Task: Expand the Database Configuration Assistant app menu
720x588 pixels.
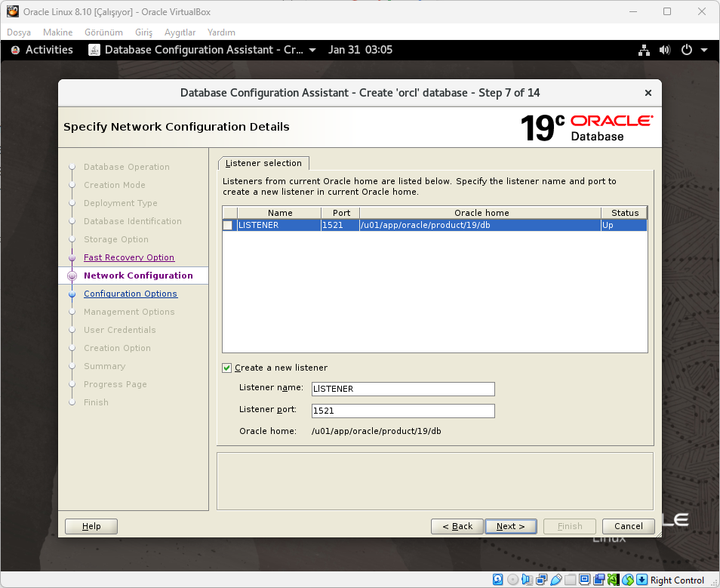Action: [312, 50]
